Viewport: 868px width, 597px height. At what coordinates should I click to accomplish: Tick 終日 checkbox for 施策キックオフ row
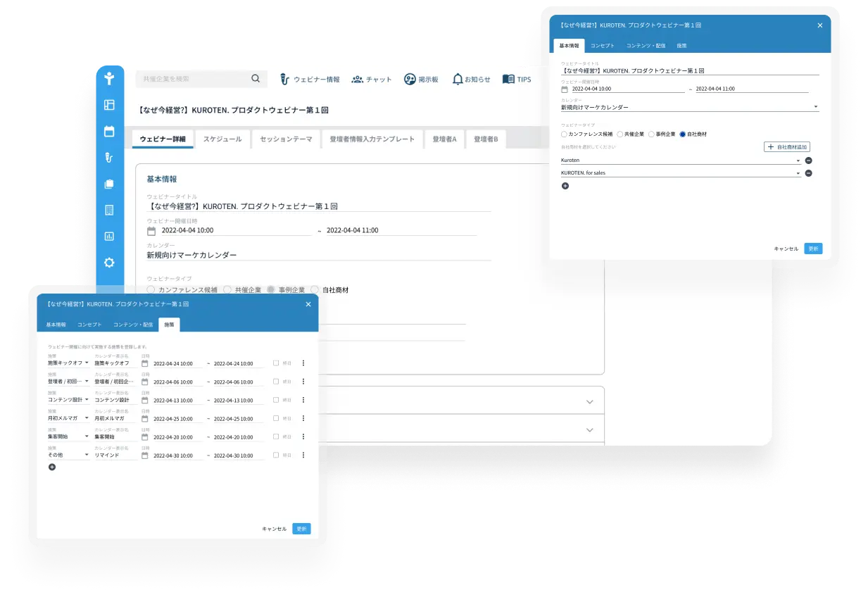tap(276, 363)
